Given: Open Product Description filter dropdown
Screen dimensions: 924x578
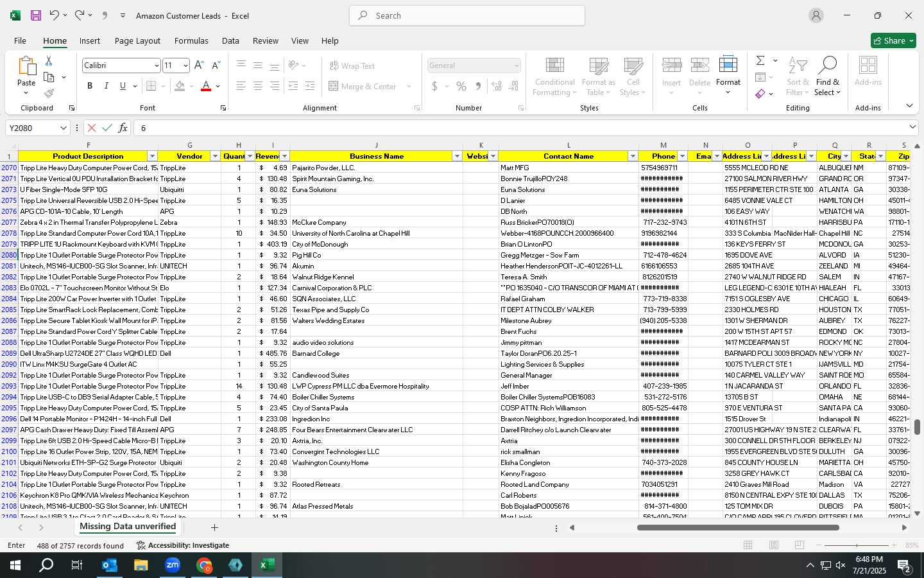Looking at the screenshot, I should point(152,156).
